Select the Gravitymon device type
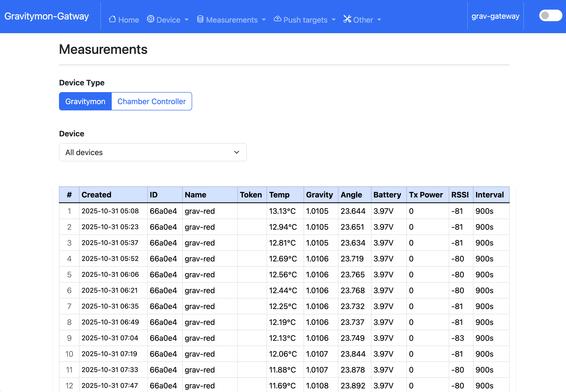This screenshot has width=566, height=392. [85, 101]
